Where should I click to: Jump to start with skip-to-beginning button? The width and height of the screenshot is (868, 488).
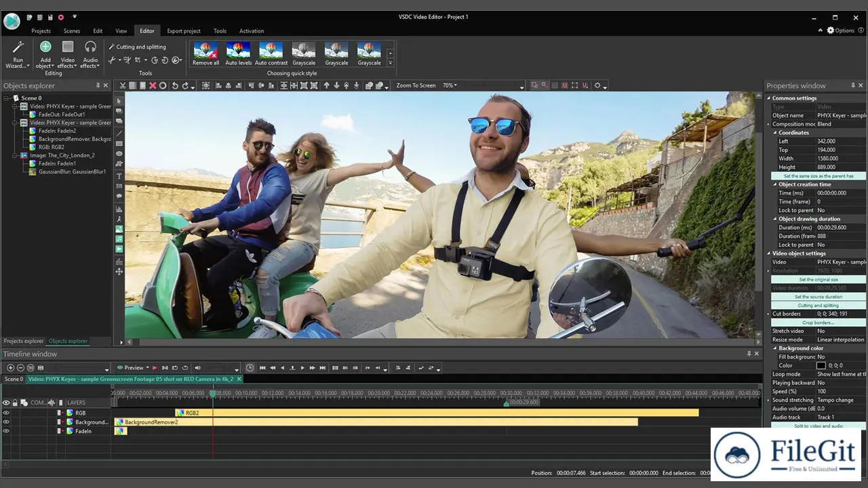(x=262, y=367)
